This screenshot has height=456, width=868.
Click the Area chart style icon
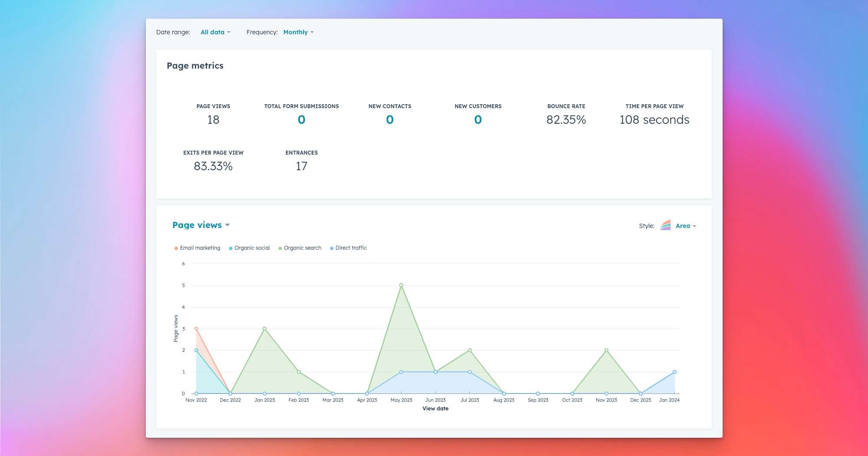coord(666,225)
